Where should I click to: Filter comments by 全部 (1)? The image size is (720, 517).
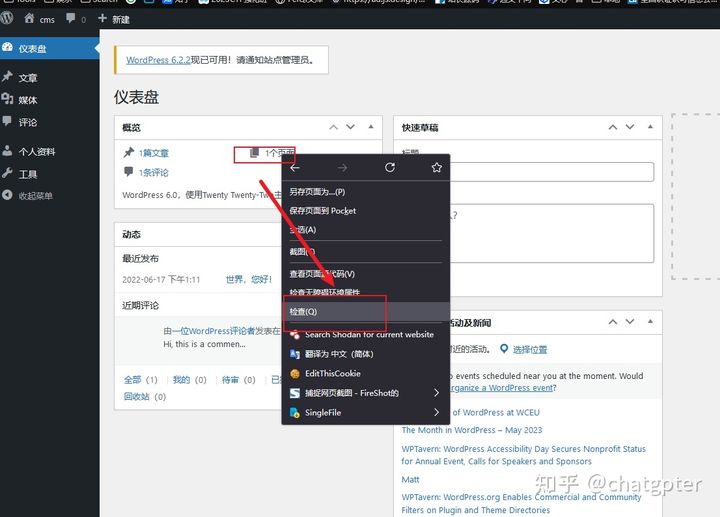[141, 380]
